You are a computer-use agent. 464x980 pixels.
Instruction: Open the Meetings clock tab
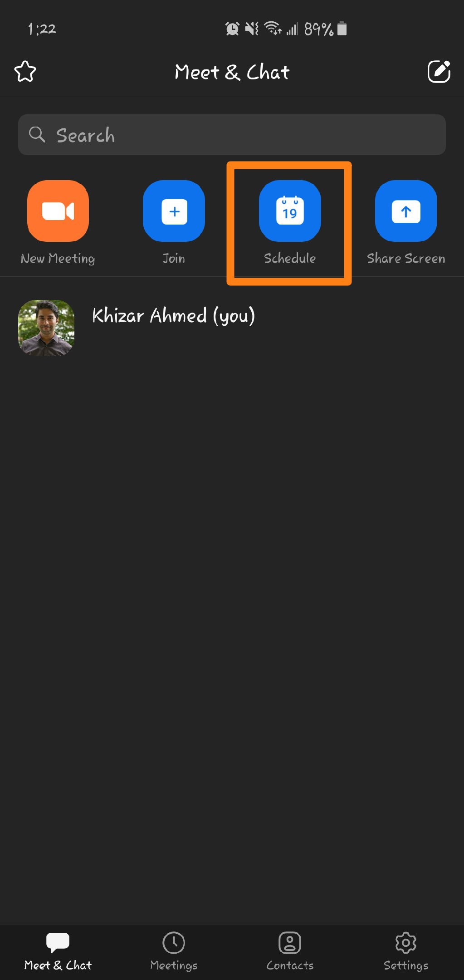(174, 951)
